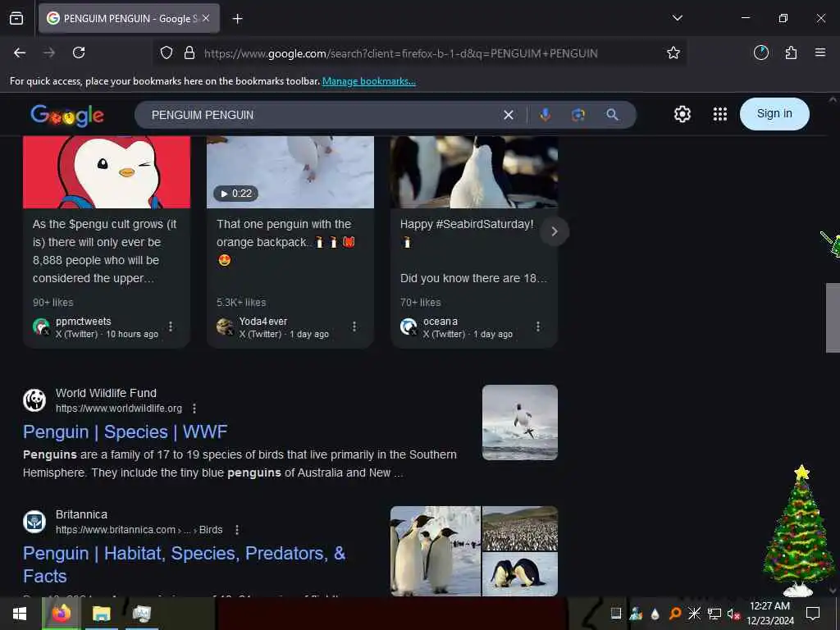Click the Manage bookmarks link
This screenshot has height=630, width=840.
click(368, 81)
